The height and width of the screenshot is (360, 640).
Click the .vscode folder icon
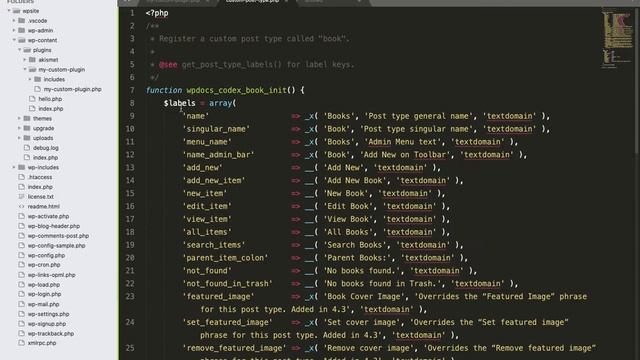22,20
